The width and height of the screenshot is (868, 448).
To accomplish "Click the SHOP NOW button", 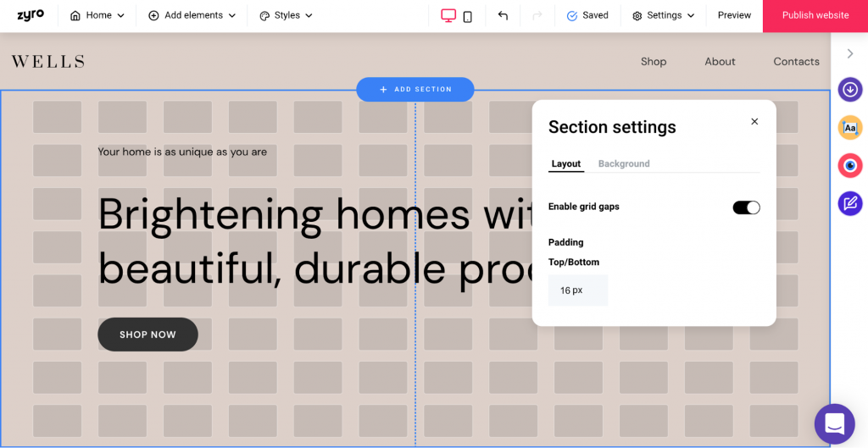I will (147, 335).
